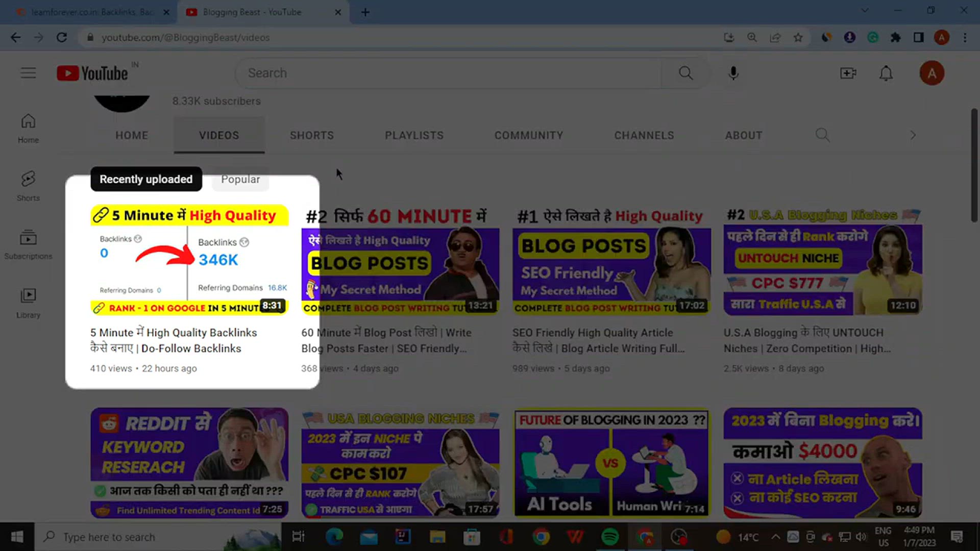Close the Blogging Beast YouTube tab
Screen dimensions: 980x551
(x=338, y=12)
